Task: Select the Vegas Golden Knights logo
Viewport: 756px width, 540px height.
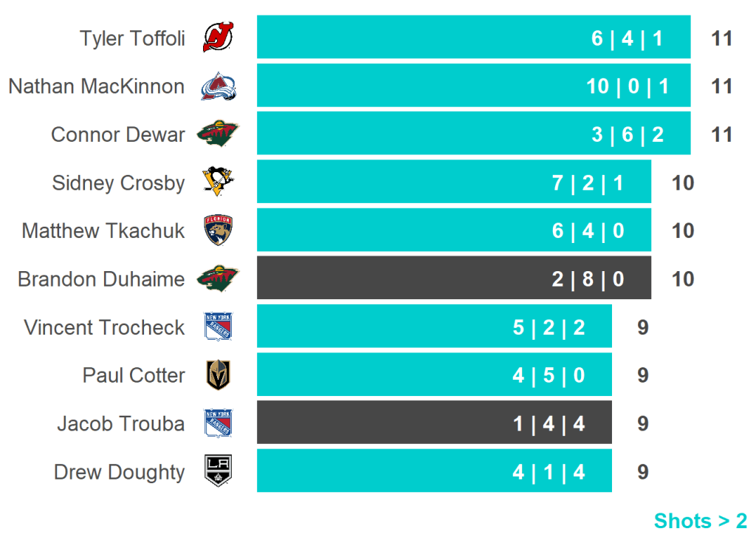Action: 218,375
